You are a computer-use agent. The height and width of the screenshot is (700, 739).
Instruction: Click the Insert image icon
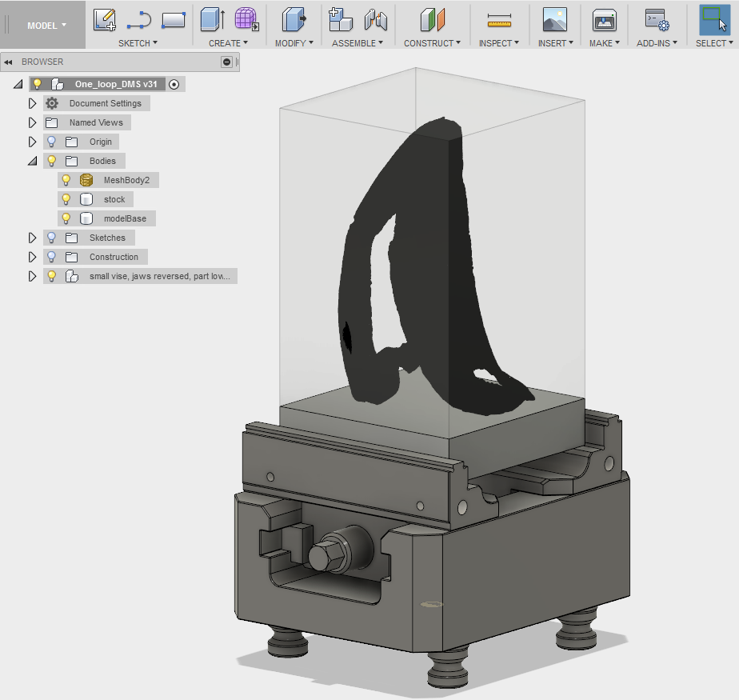tap(555, 20)
